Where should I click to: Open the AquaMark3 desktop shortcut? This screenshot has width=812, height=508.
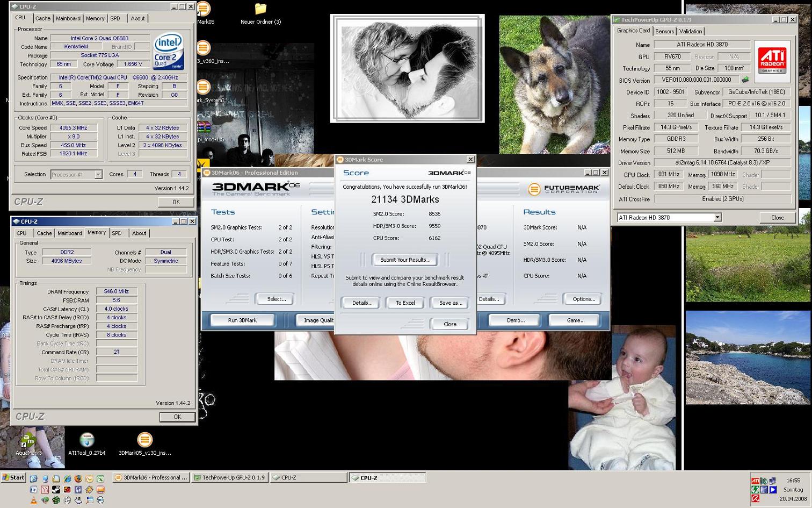point(28,444)
